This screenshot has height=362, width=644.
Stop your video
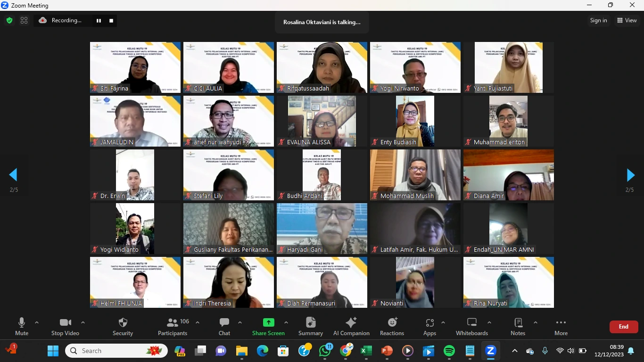tap(65, 326)
